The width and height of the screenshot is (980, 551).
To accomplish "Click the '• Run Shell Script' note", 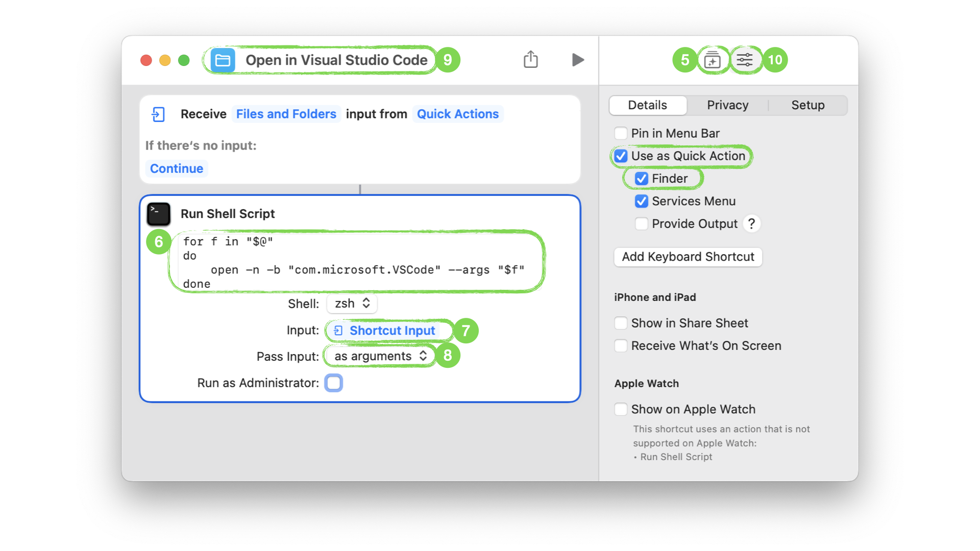I will coord(673,457).
